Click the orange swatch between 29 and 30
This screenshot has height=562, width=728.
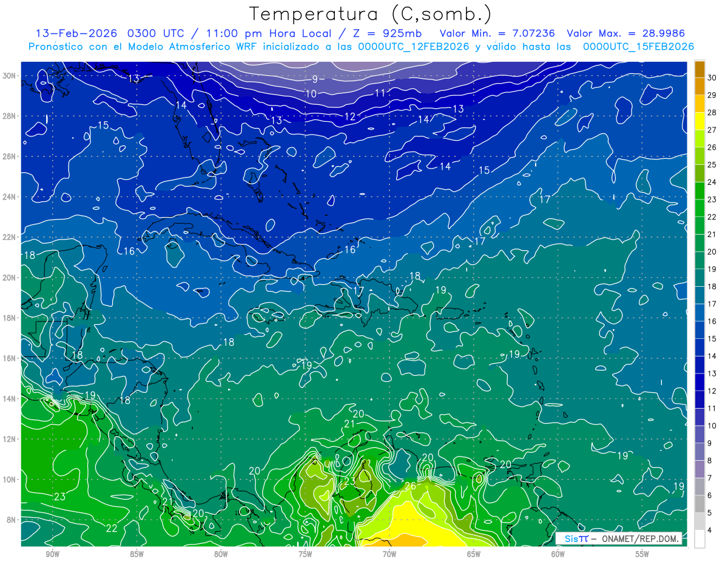[x=699, y=86]
